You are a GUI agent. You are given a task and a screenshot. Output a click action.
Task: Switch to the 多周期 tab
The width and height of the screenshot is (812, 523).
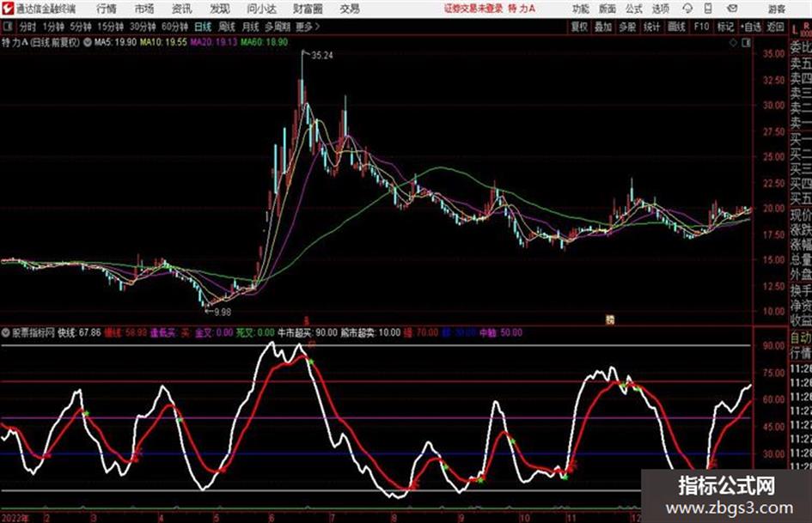(278, 27)
